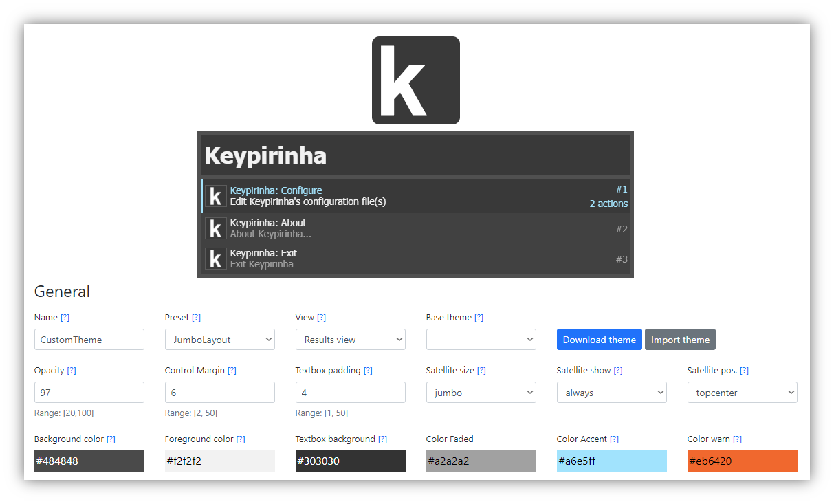Pick the Color Accent swatch #a6e5ff
Viewport: 834px width, 504px height.
611,461
